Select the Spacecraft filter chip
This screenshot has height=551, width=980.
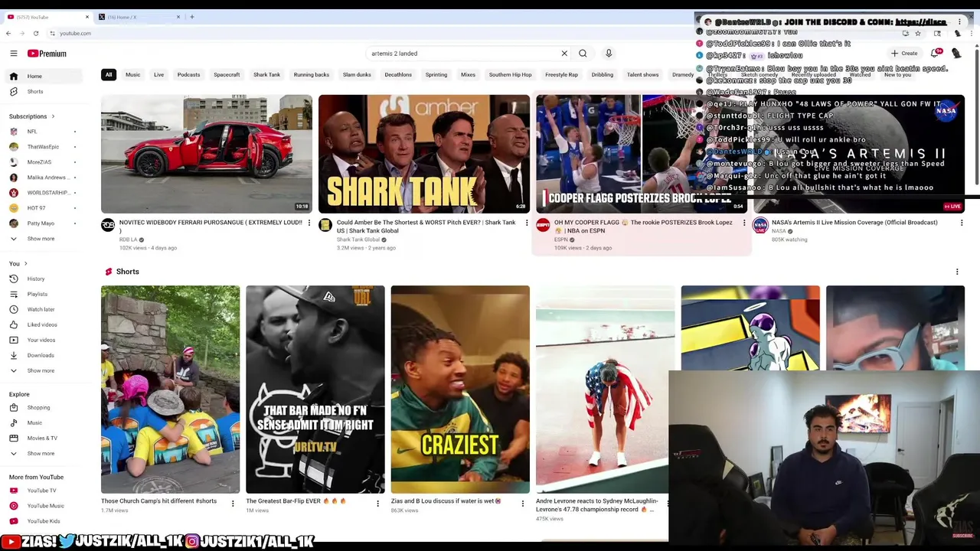(227, 75)
